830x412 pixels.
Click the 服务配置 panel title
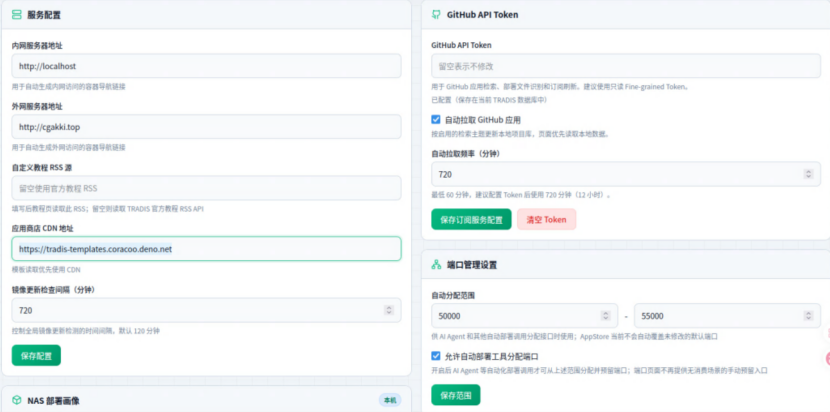point(44,15)
